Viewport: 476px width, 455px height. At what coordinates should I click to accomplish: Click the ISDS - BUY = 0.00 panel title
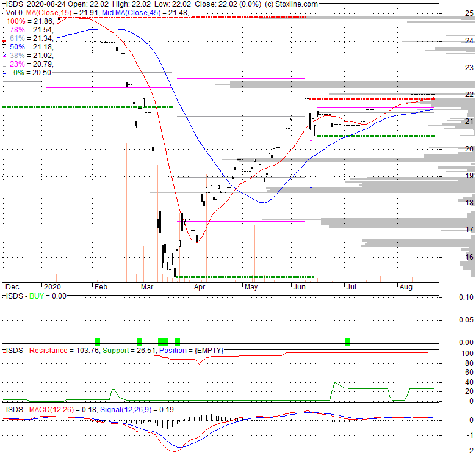click(x=36, y=296)
